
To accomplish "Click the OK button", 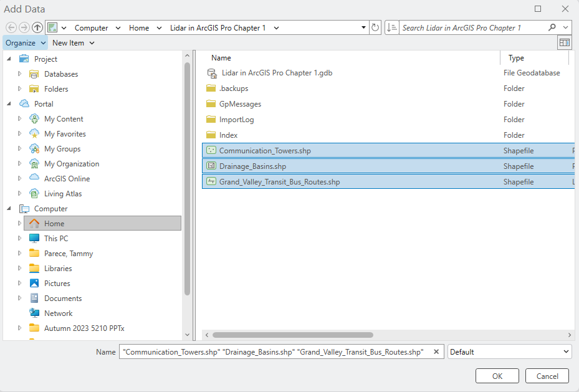I will tap(497, 376).
